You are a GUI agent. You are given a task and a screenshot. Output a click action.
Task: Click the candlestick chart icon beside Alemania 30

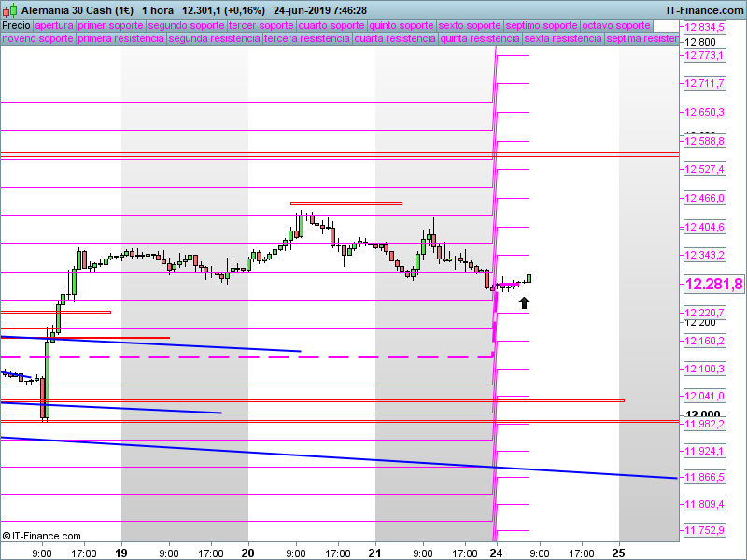[x=9, y=9]
